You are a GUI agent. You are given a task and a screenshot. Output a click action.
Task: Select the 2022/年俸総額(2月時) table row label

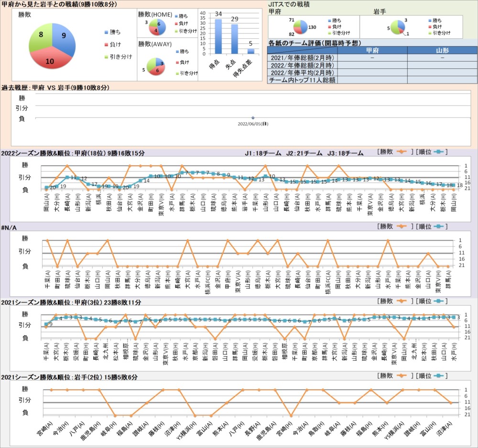303,65
